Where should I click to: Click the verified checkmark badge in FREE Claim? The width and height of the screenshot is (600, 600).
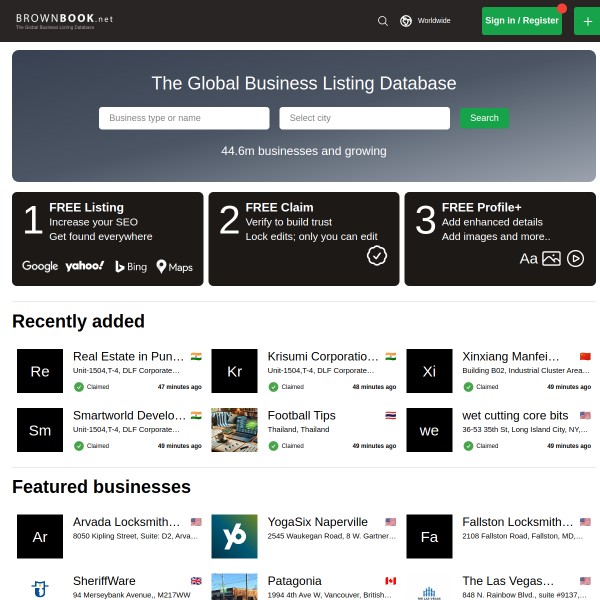[377, 256]
